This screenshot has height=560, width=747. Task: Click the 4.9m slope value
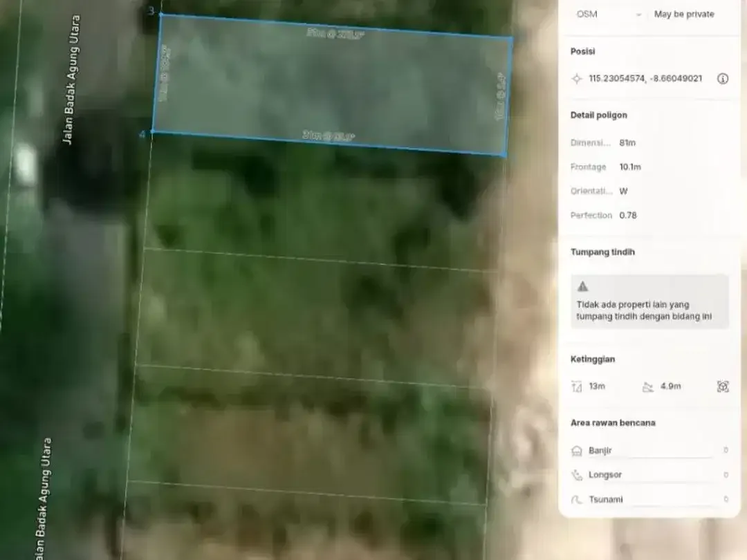[671, 386]
